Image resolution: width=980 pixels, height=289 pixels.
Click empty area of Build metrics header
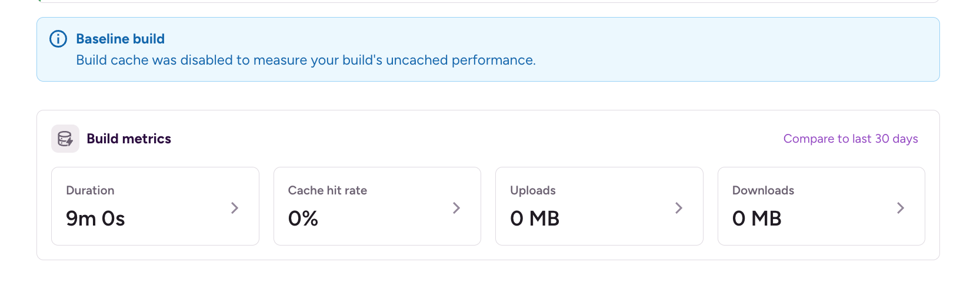tap(471, 139)
